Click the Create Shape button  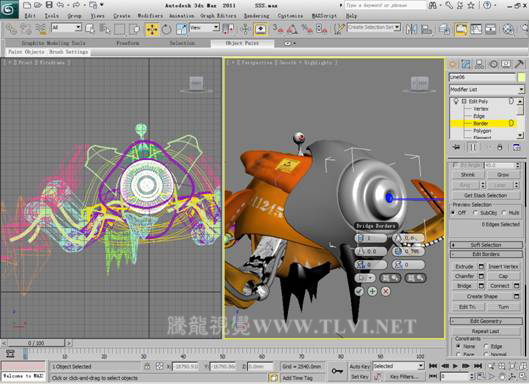click(482, 296)
